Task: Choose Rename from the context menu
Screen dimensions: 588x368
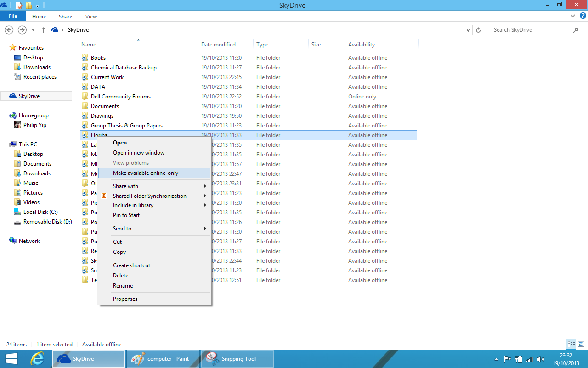Action: [154, 286]
